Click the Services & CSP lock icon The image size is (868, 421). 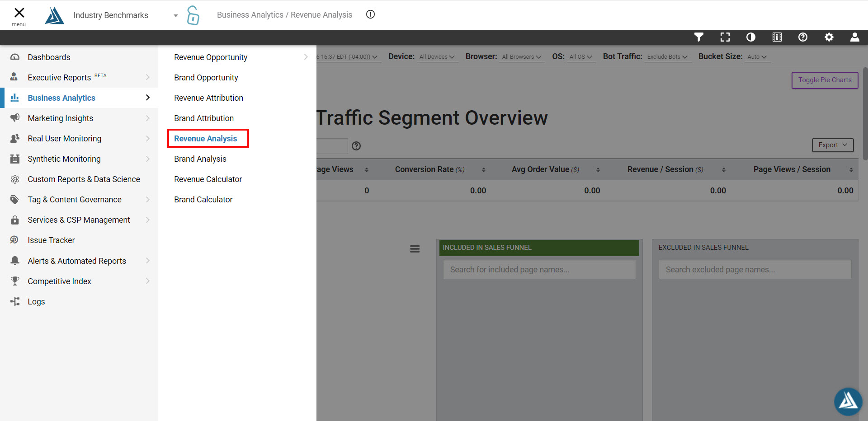15,220
